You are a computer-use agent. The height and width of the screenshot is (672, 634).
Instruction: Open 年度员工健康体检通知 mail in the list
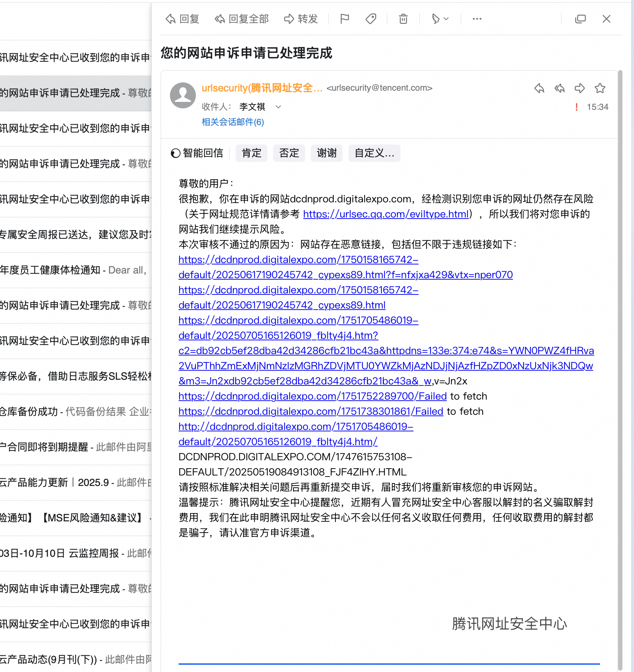76,270
